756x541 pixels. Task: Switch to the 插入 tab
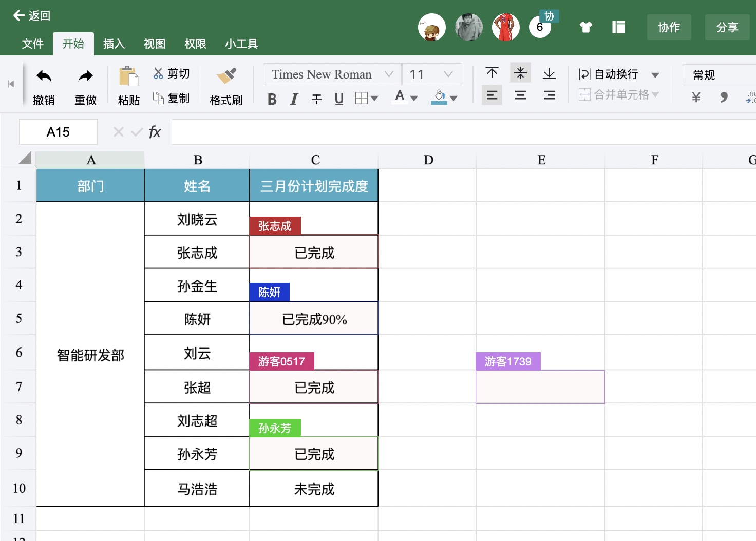click(114, 44)
